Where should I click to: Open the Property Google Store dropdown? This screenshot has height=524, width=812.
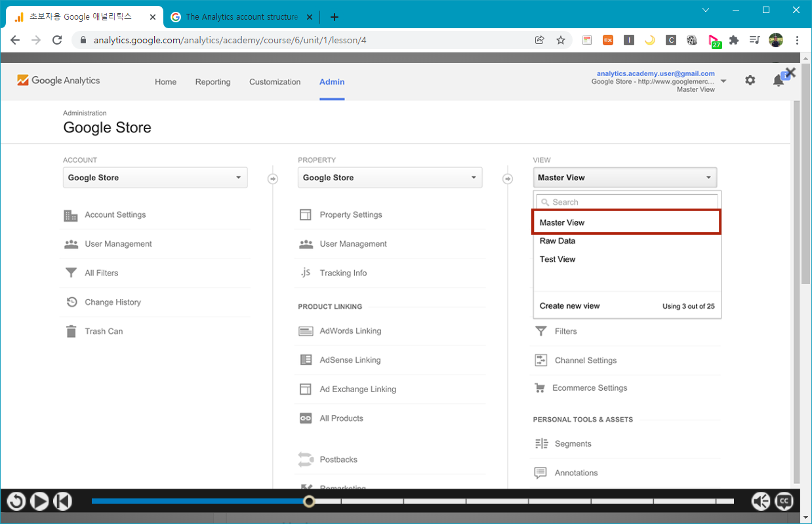(390, 178)
